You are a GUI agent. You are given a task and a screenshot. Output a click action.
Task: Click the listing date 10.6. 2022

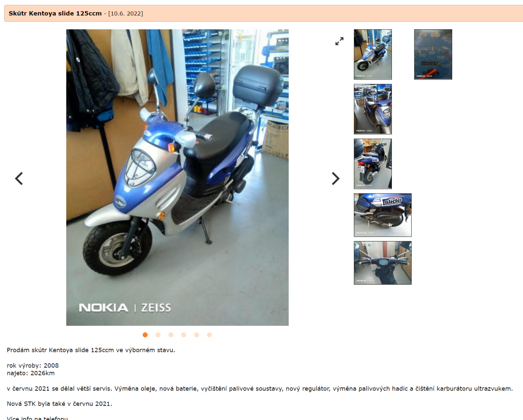(126, 14)
